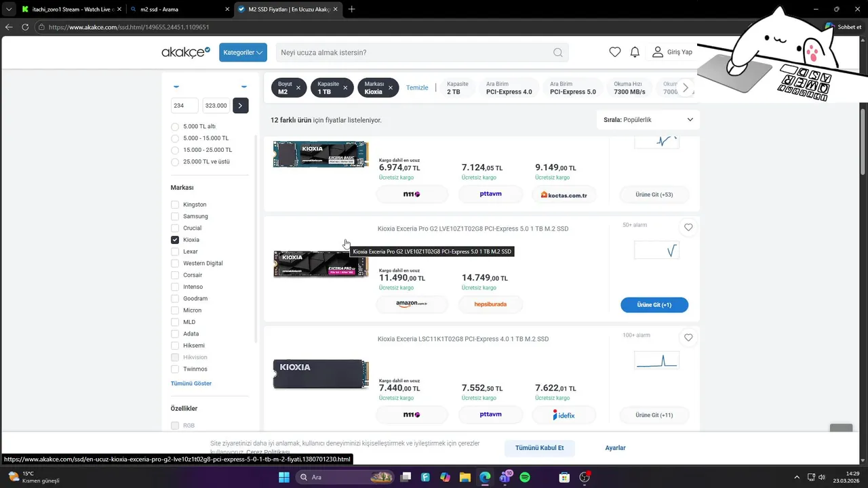Add Exceria LSC11K1T02G8 to favorites heart
This screenshot has width=868, height=488.
688,338
